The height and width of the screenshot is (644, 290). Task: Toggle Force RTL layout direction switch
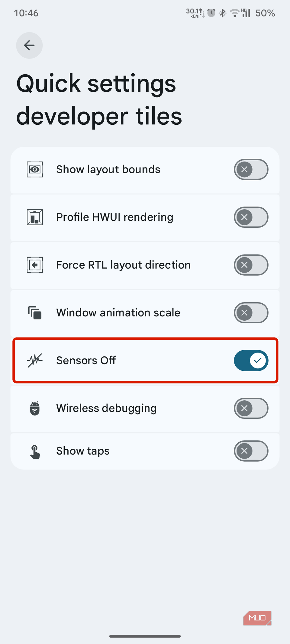[x=251, y=265]
